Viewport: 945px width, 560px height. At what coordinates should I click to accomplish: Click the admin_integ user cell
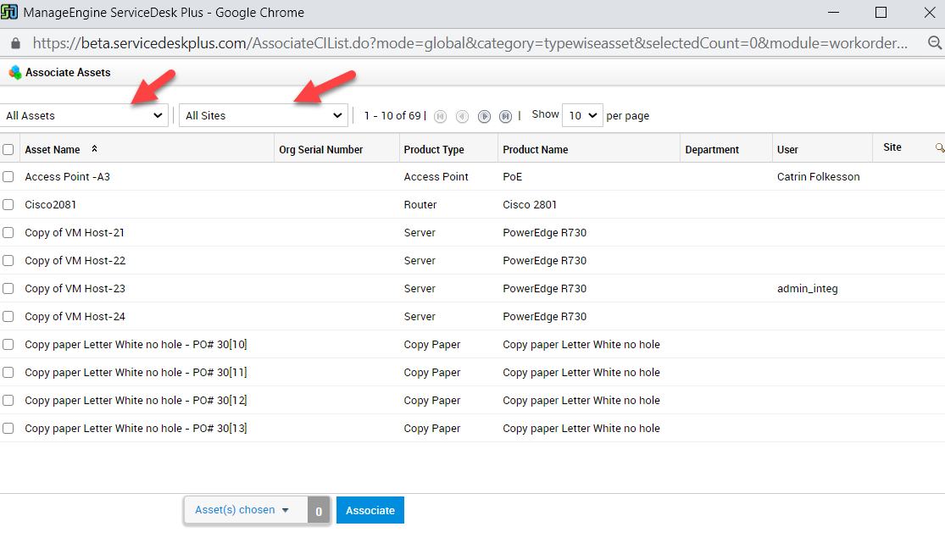(x=808, y=288)
